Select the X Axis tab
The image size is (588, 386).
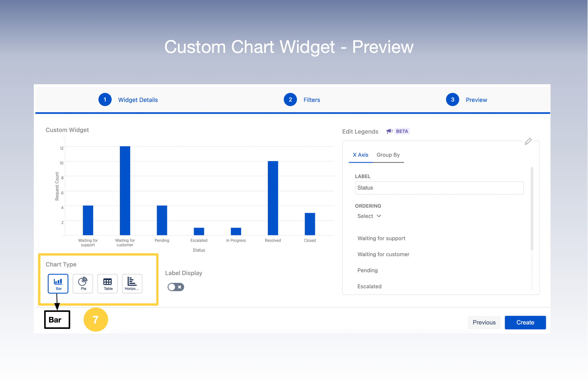pyautogui.click(x=360, y=155)
